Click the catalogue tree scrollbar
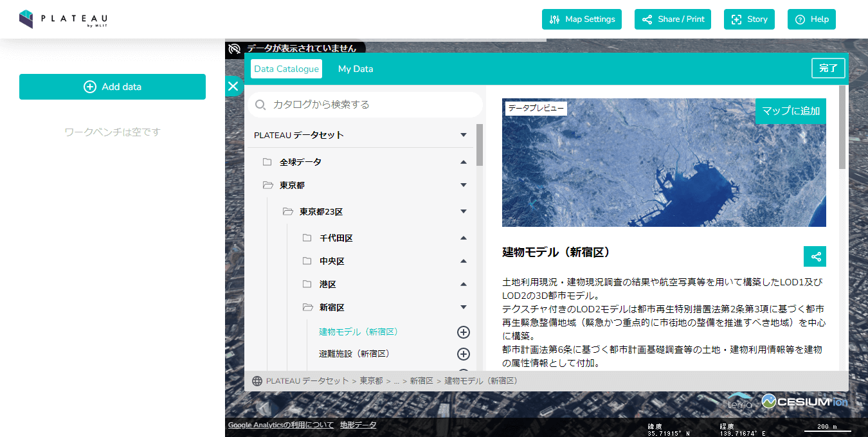Viewport: 868px width, 437px height. (480, 145)
